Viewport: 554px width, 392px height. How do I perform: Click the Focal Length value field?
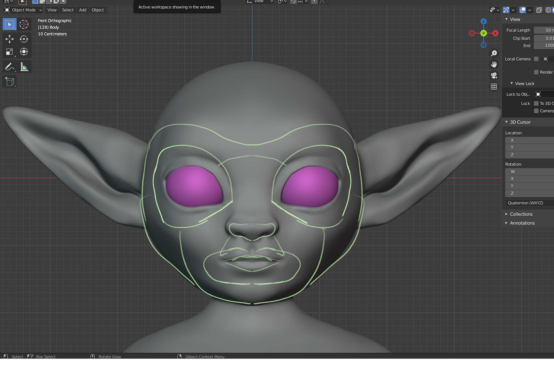tap(544, 30)
